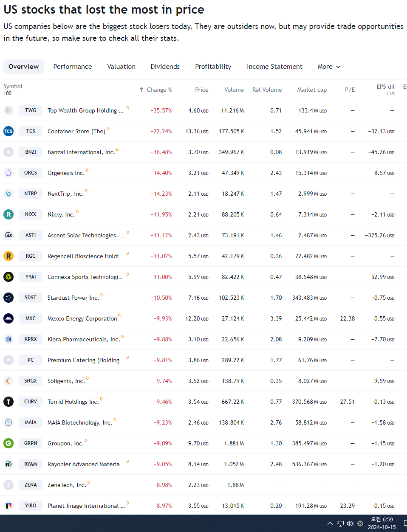
Task: Open Stardust Power Inc. link
Action: (73, 298)
